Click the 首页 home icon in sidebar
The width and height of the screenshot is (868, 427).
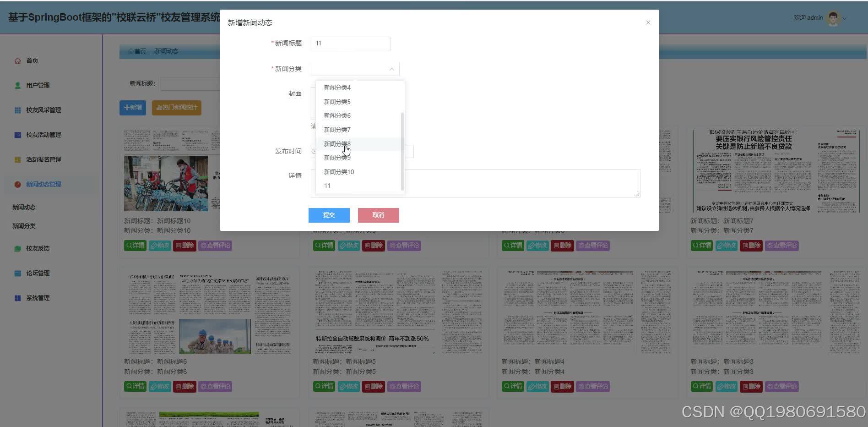[x=17, y=60]
